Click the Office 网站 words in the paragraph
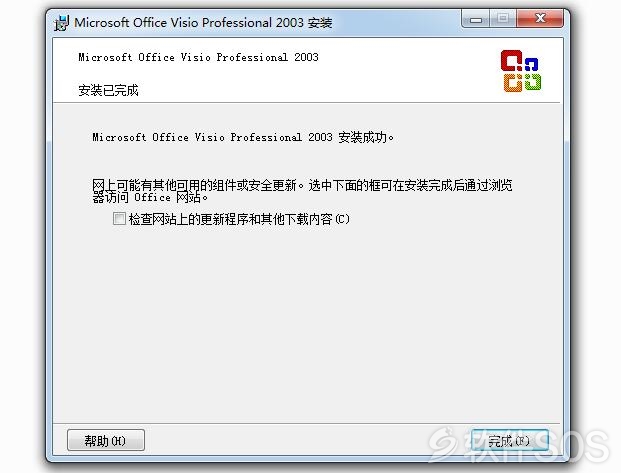This screenshot has height=473, width=621. pyautogui.click(x=167, y=197)
